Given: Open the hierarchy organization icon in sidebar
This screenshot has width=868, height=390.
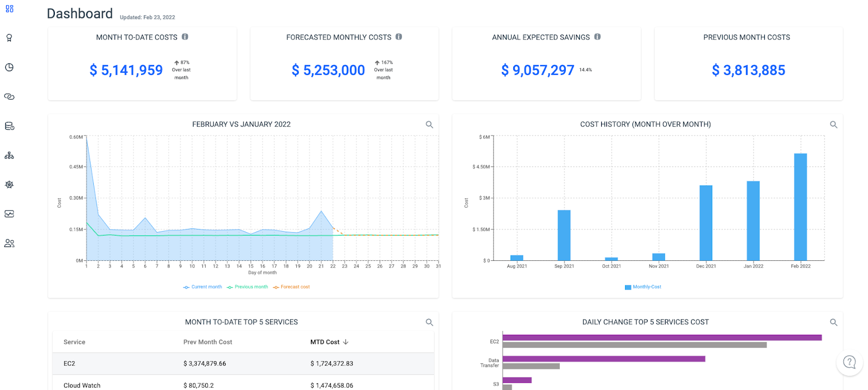Looking at the screenshot, I should pos(9,155).
